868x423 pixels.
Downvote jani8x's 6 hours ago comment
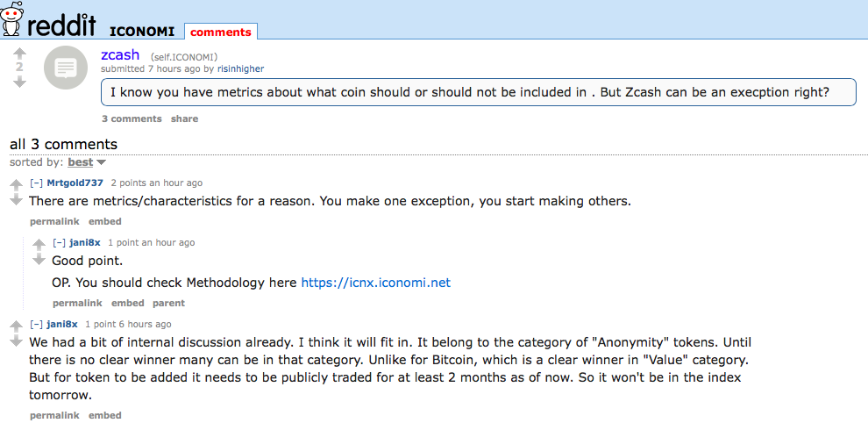pyautogui.click(x=16, y=341)
